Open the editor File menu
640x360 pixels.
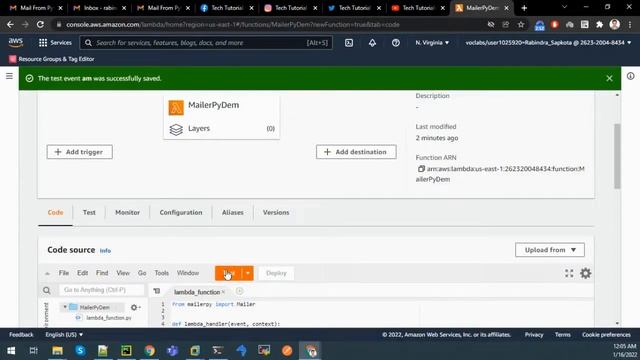(x=64, y=273)
